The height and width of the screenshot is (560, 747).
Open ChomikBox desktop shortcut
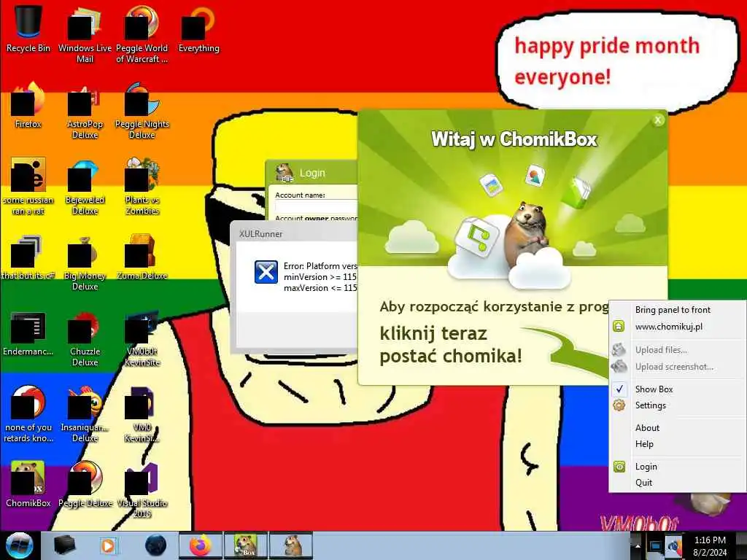28,483
